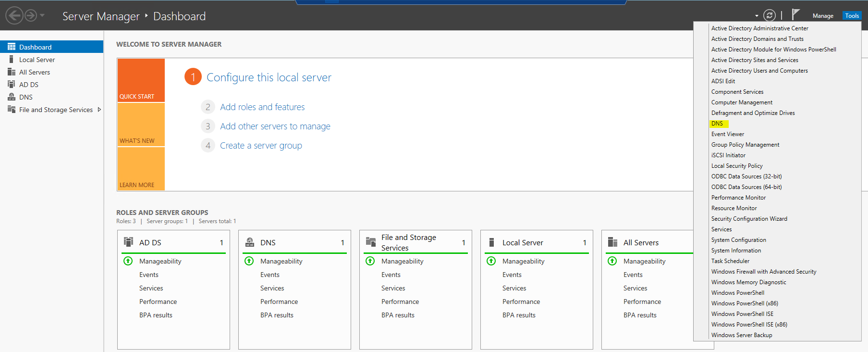Select Windows PowerShell ISE (x86) entry
868x352 pixels.
pyautogui.click(x=749, y=325)
